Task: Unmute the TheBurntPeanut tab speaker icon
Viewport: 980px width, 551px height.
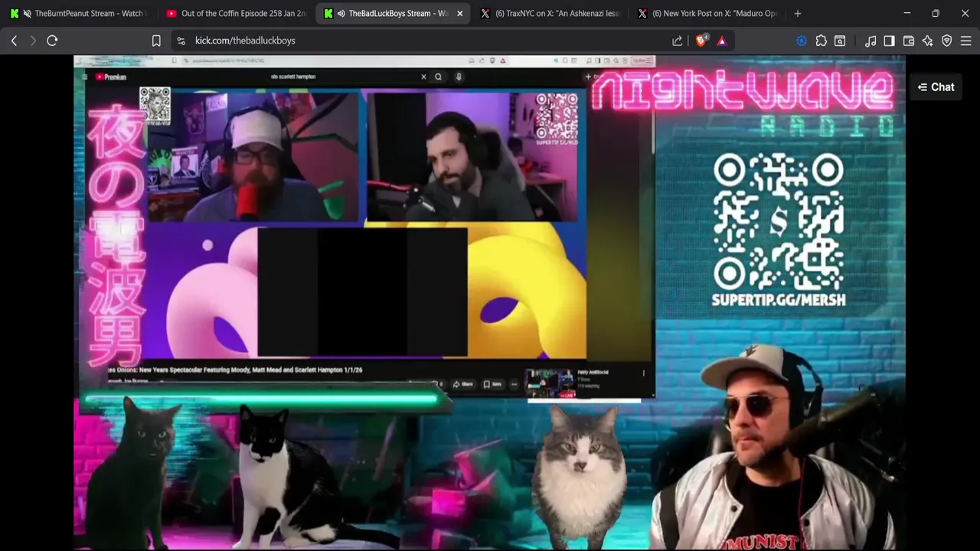Action: click(28, 13)
